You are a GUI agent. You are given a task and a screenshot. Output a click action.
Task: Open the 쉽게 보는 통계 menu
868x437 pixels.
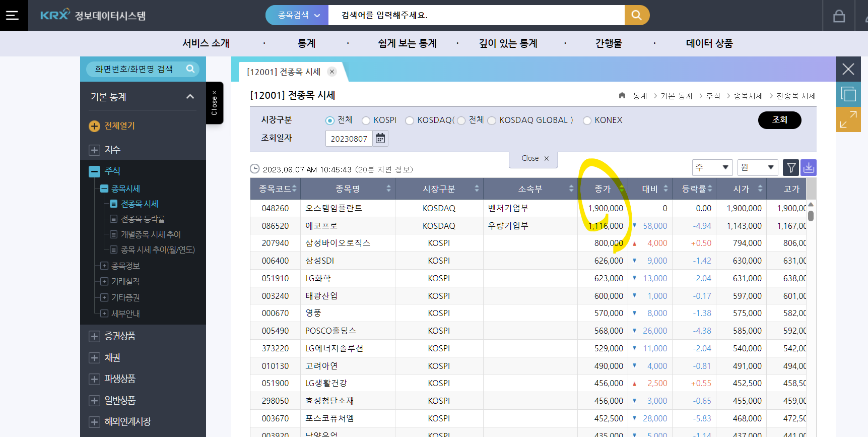pyautogui.click(x=407, y=43)
